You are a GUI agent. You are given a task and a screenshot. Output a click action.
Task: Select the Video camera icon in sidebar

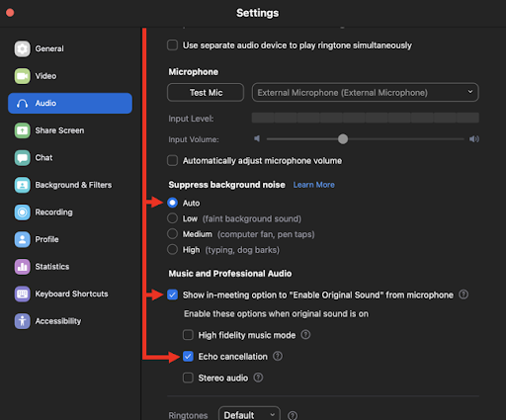22,76
